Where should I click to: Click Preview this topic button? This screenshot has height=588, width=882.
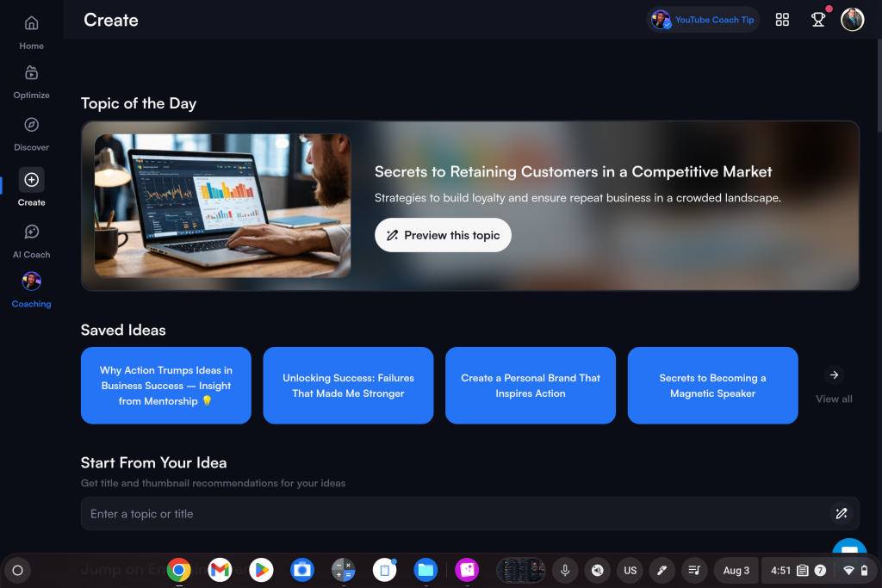pyautogui.click(x=443, y=235)
